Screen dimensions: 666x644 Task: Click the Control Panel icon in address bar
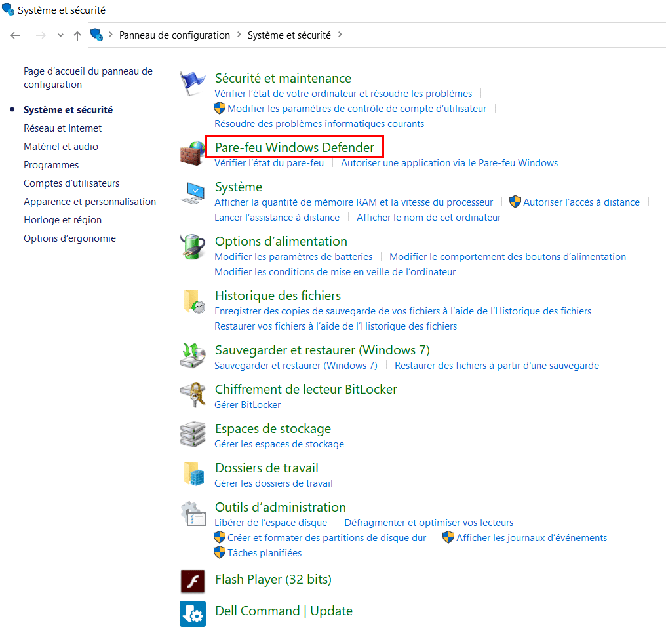97,35
